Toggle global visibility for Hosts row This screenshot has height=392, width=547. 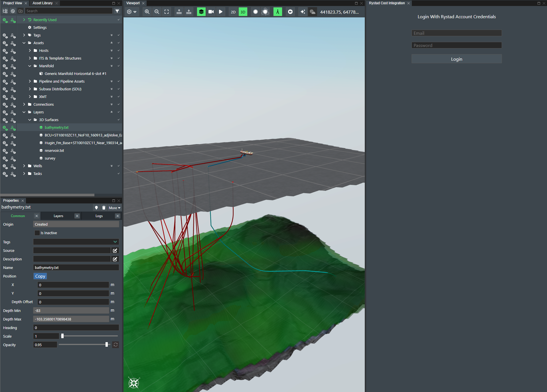(x=5, y=51)
